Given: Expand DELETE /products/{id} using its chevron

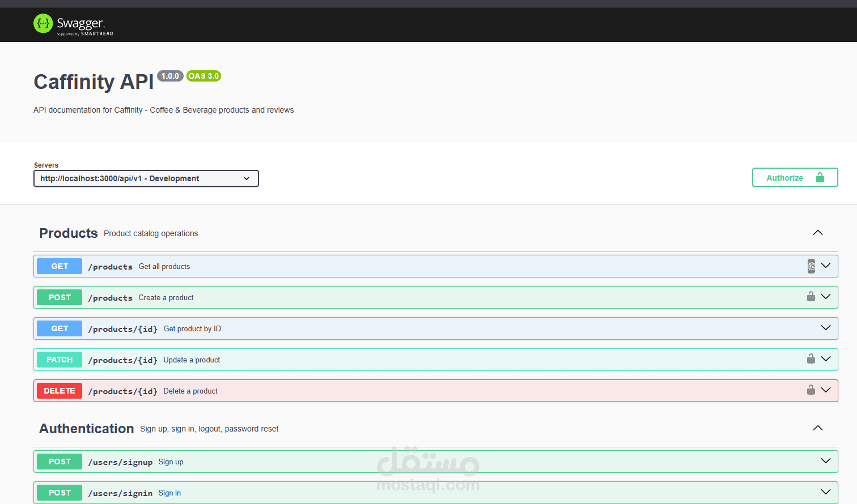Looking at the screenshot, I should (x=826, y=390).
